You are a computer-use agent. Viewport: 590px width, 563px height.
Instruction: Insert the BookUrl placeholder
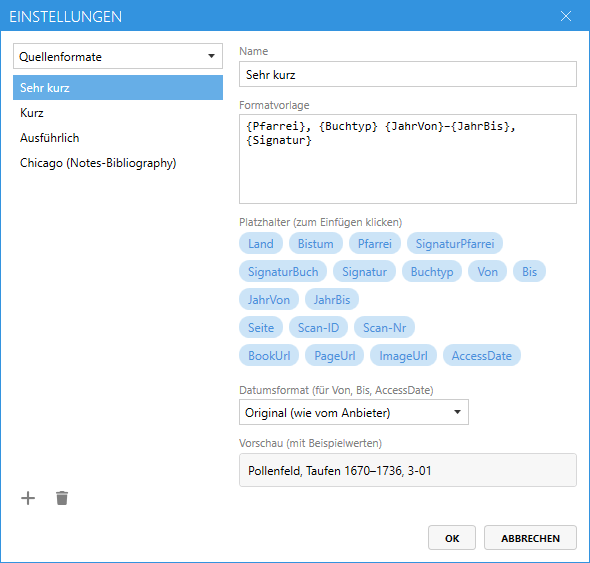coord(269,355)
